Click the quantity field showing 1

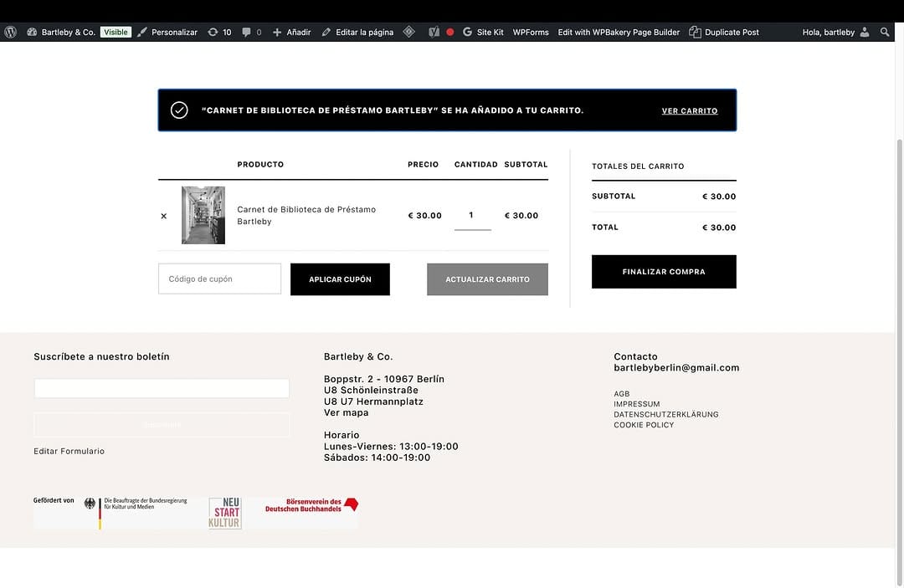tap(472, 216)
